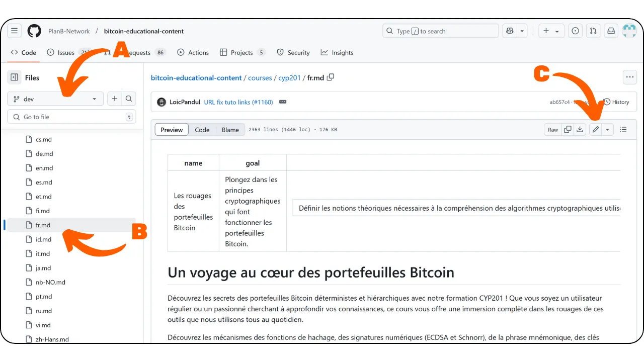Click LoicPandul's small avatar image
This screenshot has height=362, width=644.
(x=162, y=102)
